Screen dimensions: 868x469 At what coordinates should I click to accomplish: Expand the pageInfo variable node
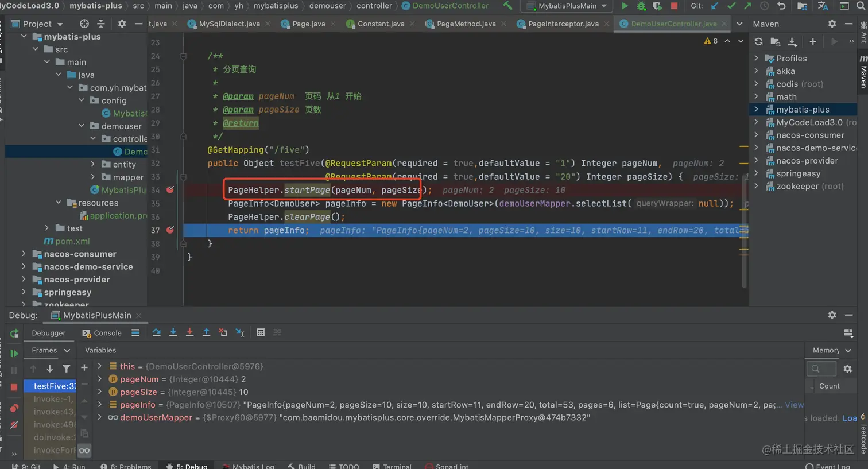pyautogui.click(x=100, y=405)
